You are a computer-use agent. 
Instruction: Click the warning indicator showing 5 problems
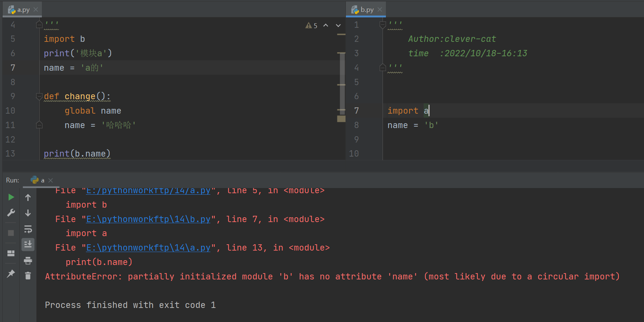point(311,26)
